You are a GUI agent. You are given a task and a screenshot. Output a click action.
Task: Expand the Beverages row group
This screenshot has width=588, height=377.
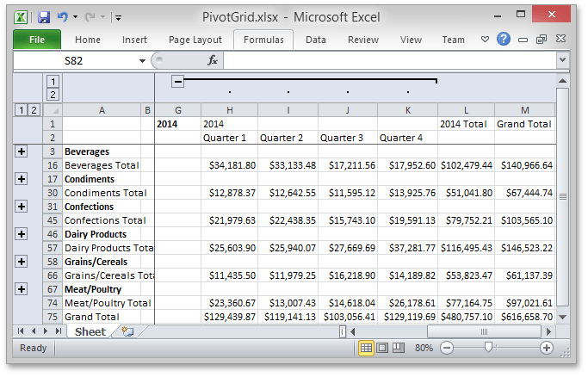(21, 151)
